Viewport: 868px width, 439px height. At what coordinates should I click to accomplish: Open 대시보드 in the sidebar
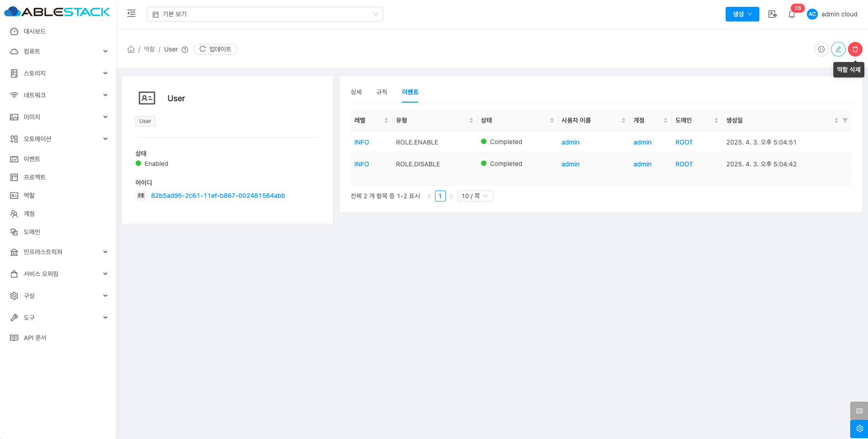[x=35, y=31]
